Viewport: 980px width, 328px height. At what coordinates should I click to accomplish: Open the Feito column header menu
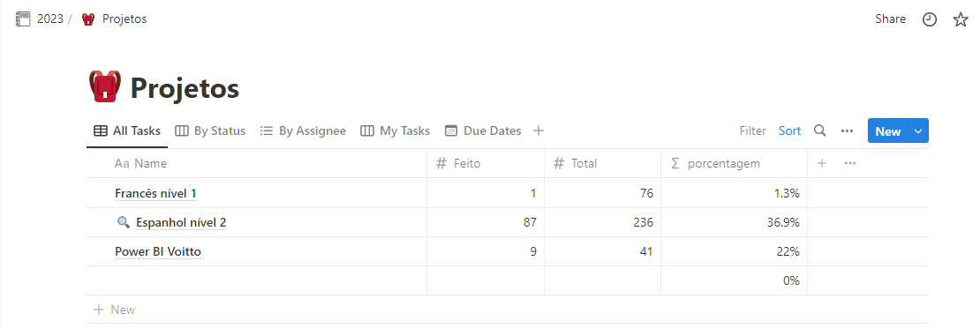(486, 164)
